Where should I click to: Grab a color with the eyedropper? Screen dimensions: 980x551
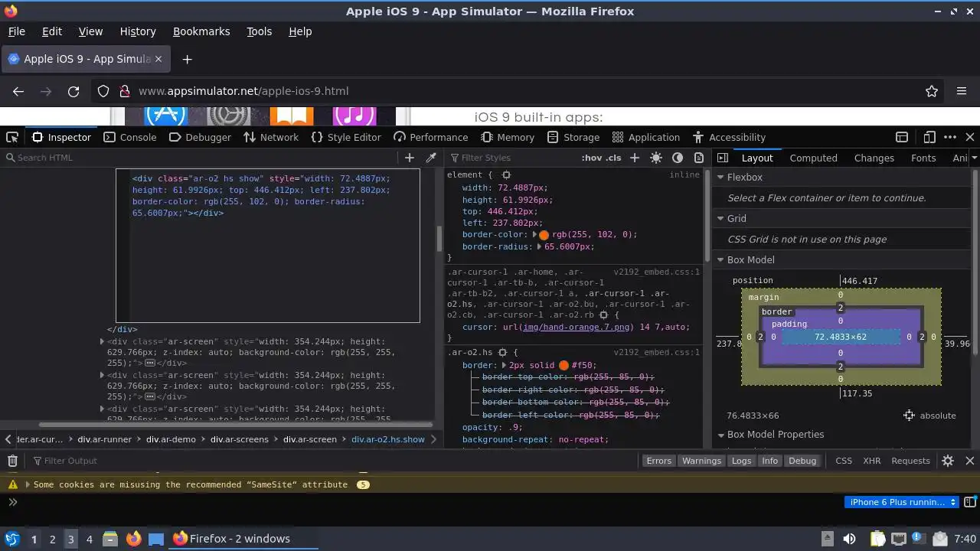coord(431,158)
